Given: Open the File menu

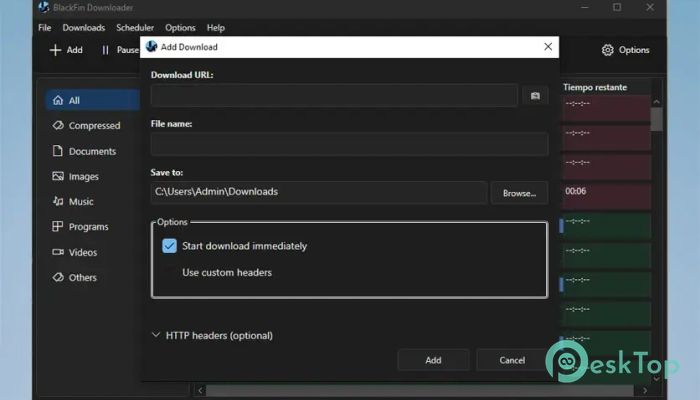Looking at the screenshot, I should pyautogui.click(x=45, y=28).
